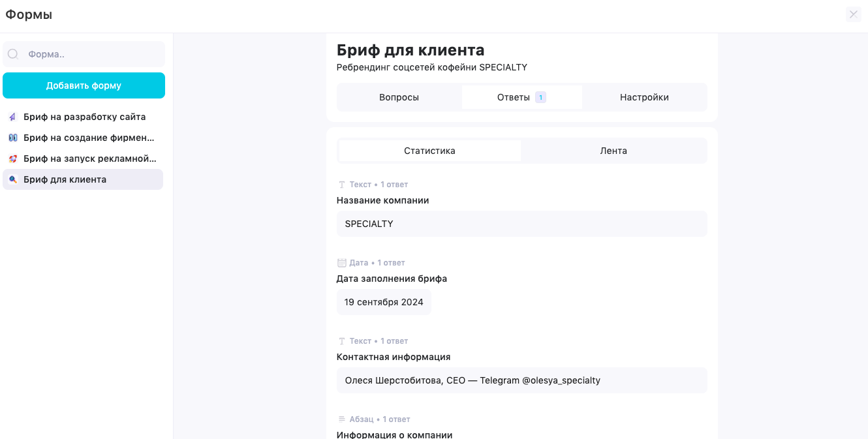Click the 'T' text-type icon above 'Контактная информация'

[x=341, y=341]
